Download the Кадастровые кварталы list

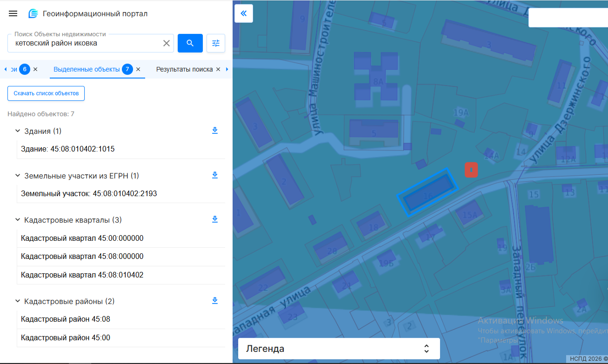coord(215,219)
